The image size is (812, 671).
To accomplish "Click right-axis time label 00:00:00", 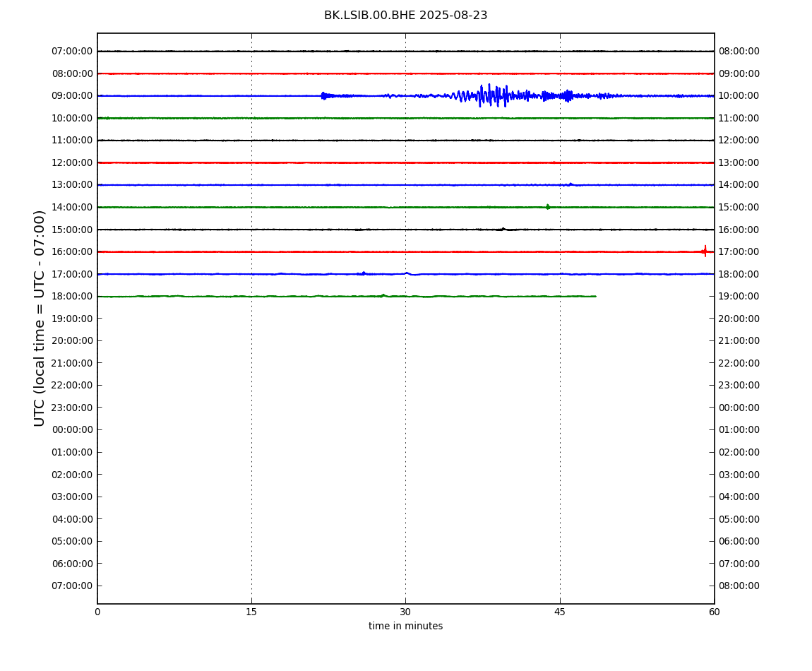I will [739, 408].
